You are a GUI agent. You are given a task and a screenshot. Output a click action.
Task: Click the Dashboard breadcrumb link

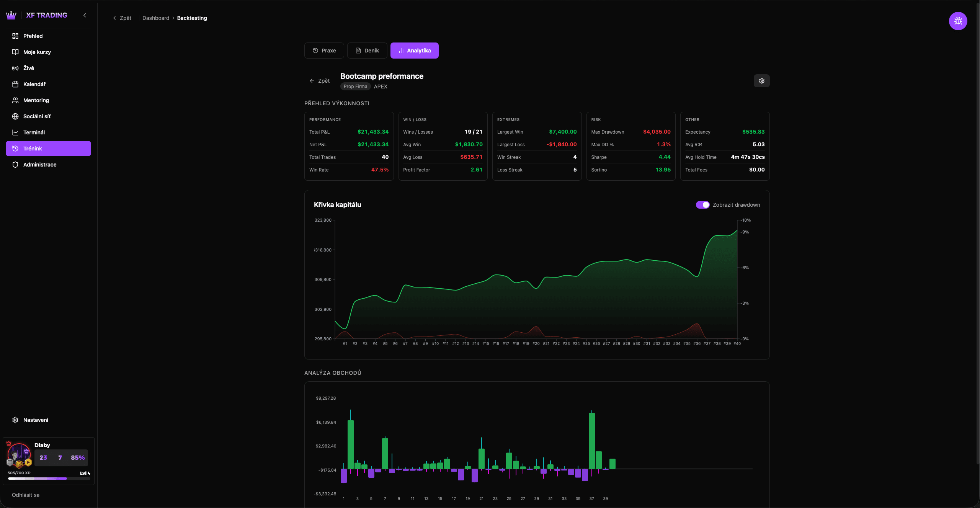pos(155,18)
